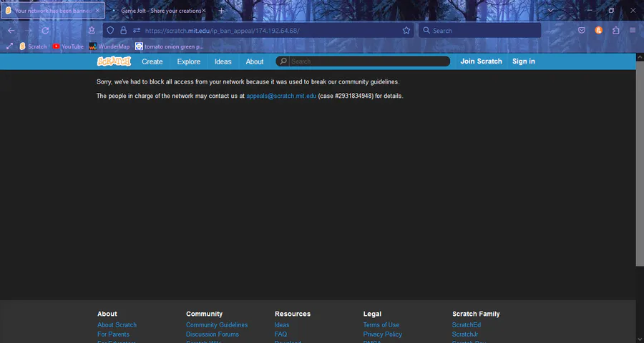This screenshot has width=644, height=343.
Task: Close the 'Your network has been banned' tab
Action: click(97, 11)
